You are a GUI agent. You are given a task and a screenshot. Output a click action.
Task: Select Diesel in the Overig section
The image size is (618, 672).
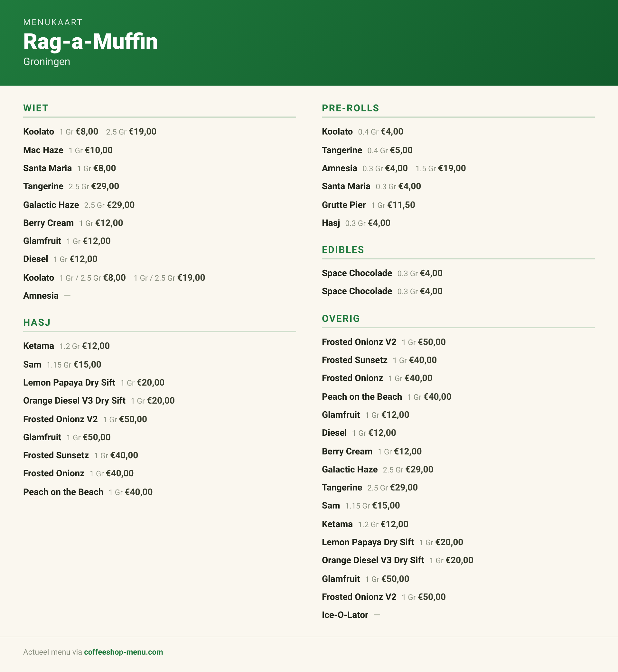click(x=334, y=433)
